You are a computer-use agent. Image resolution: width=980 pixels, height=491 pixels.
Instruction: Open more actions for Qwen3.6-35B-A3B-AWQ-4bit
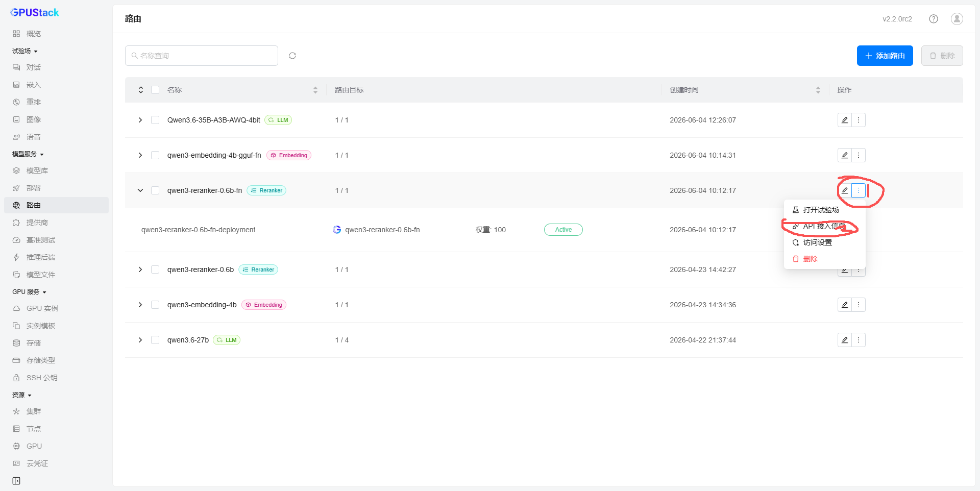859,120
